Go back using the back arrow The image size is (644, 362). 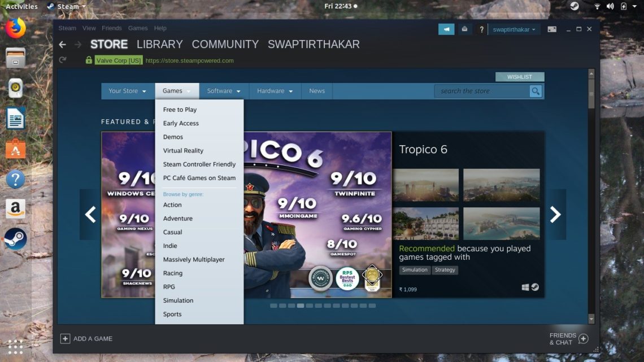[63, 45]
